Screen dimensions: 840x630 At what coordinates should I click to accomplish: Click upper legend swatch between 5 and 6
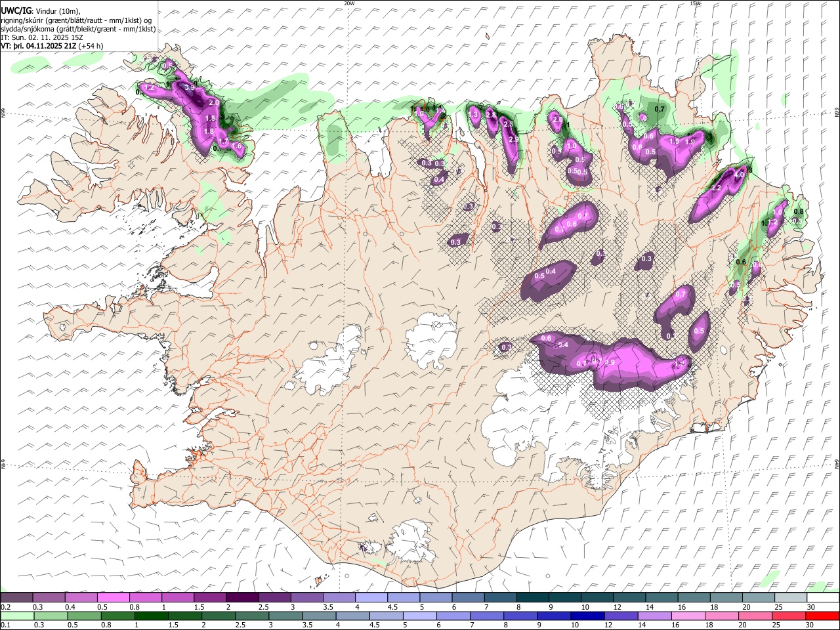coord(435,597)
